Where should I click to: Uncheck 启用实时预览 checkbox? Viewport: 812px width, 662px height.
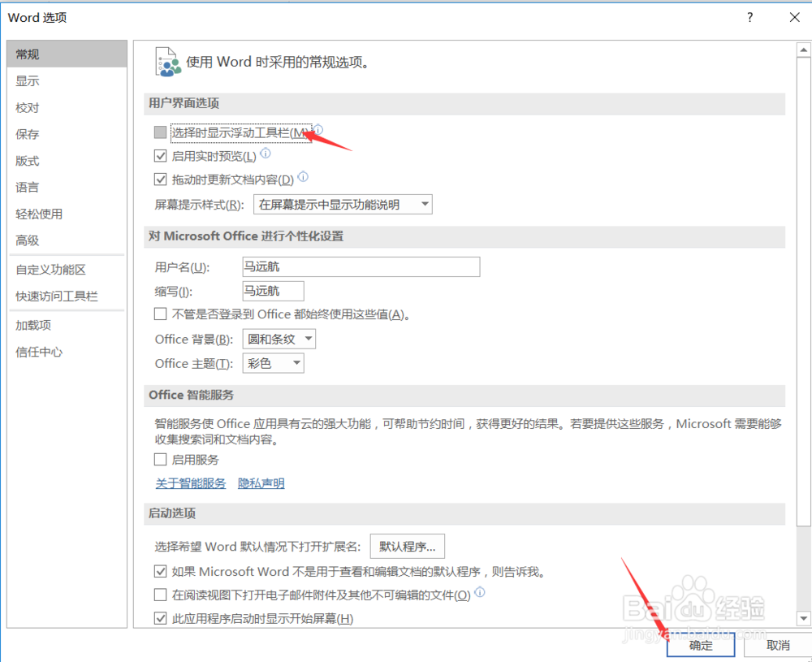click(161, 156)
